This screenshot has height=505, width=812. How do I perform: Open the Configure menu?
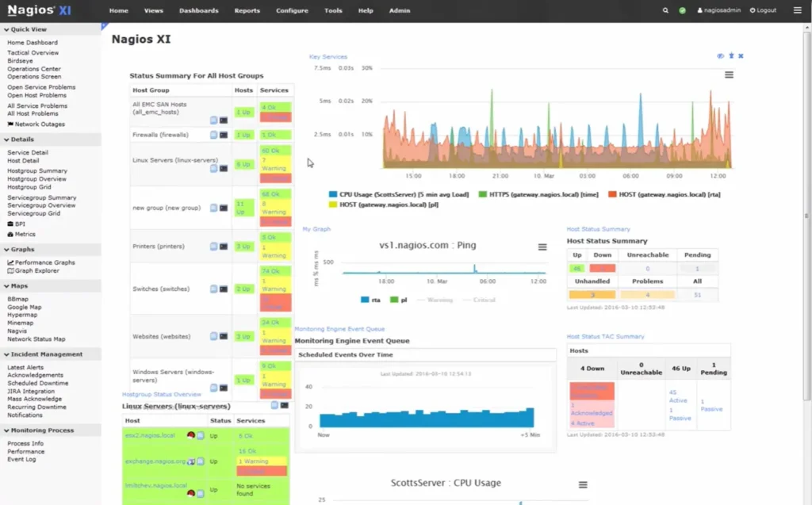(x=292, y=10)
